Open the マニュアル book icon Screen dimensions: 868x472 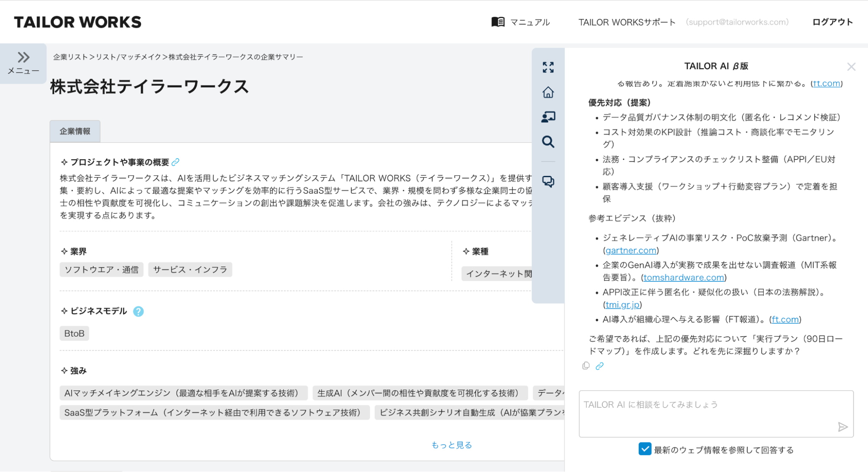pos(498,22)
